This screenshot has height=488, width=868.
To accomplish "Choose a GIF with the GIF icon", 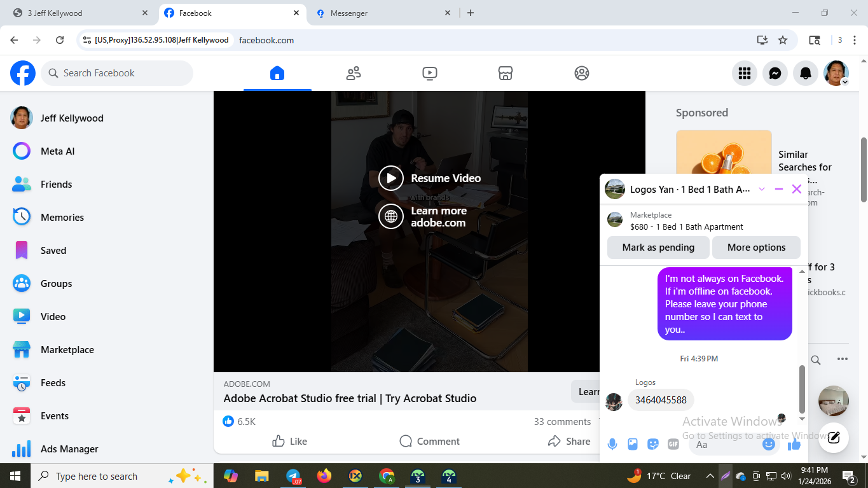I will (673, 444).
